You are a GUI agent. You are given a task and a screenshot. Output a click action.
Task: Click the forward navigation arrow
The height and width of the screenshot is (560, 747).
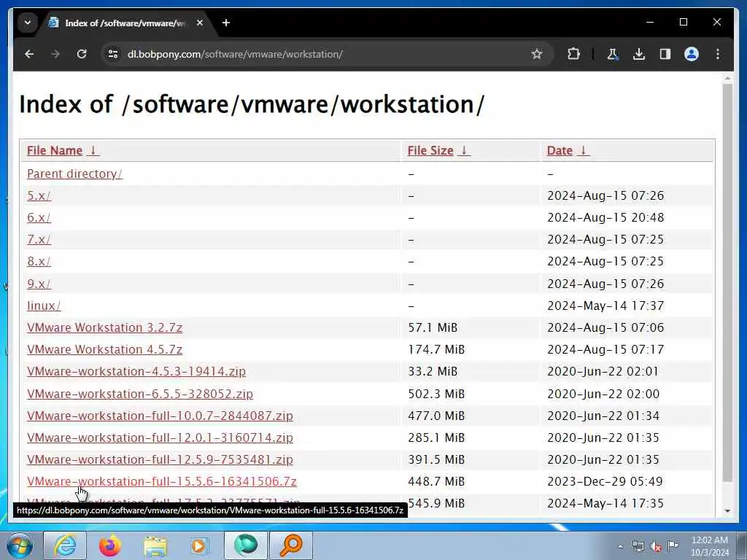click(55, 54)
